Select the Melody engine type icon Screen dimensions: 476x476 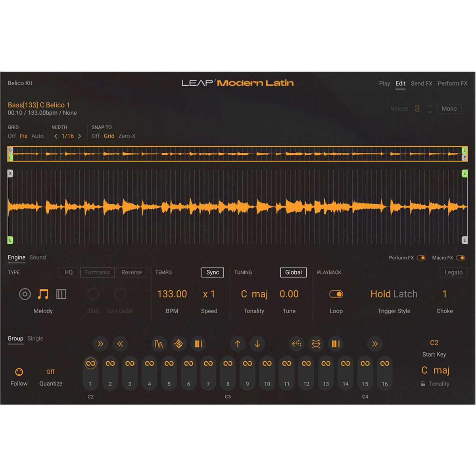tap(43, 294)
